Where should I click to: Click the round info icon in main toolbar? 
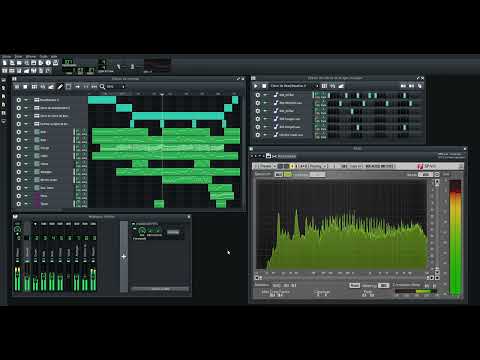pyautogui.click(x=48, y=63)
